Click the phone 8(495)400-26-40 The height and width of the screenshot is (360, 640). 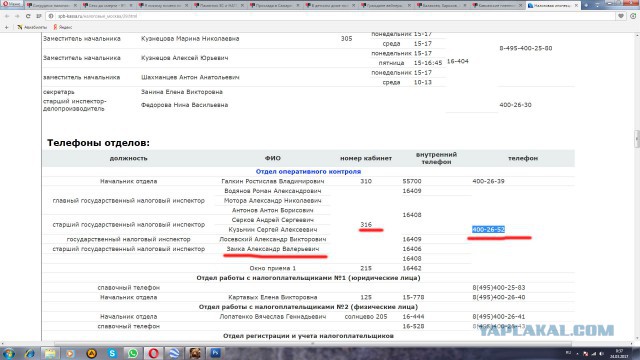click(499, 297)
